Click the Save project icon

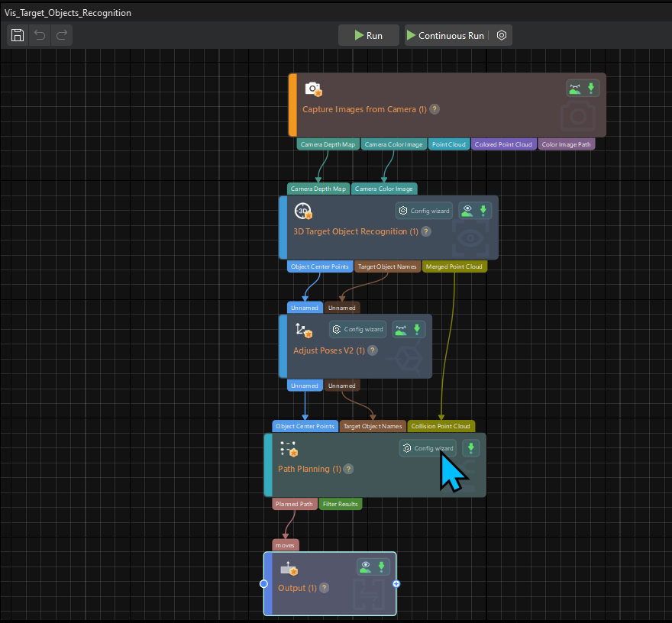coord(18,35)
